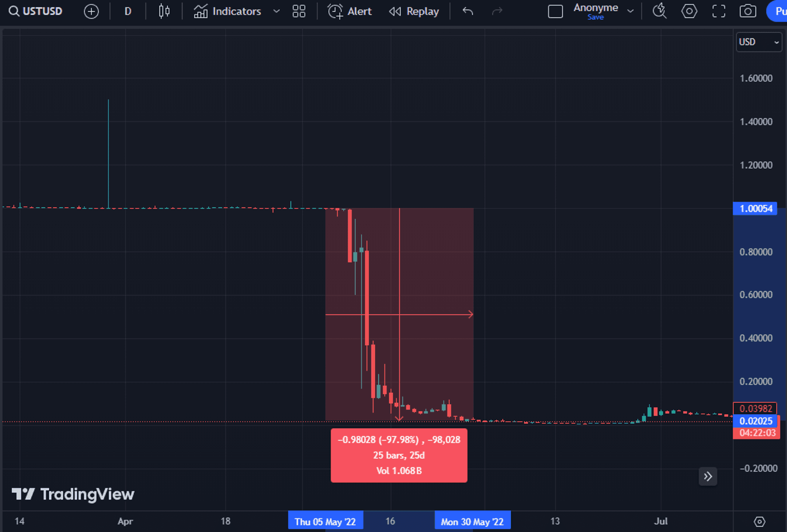This screenshot has width=787, height=532.
Task: Click the 1.60000 price scale value
Action: [x=756, y=78]
